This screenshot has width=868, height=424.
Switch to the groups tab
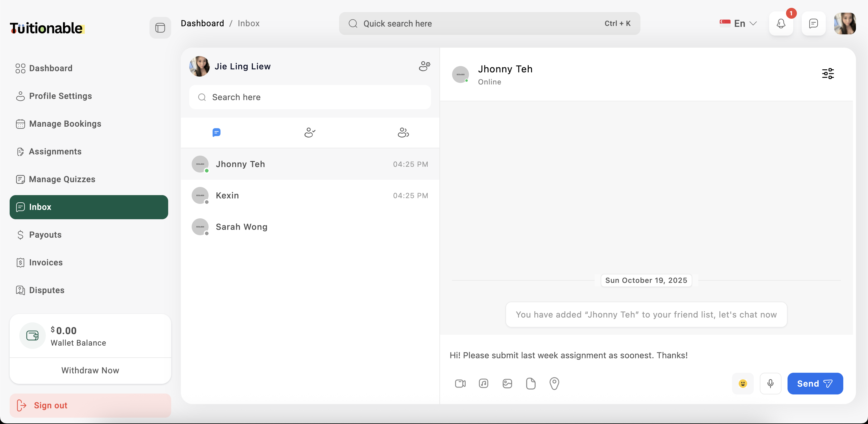(403, 132)
